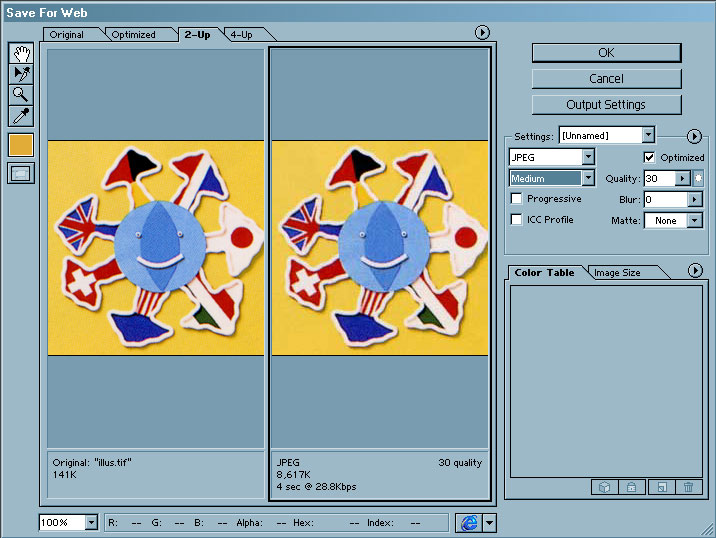Click the trash icon in Color Table
This screenshot has width=716, height=538.
(x=688, y=487)
